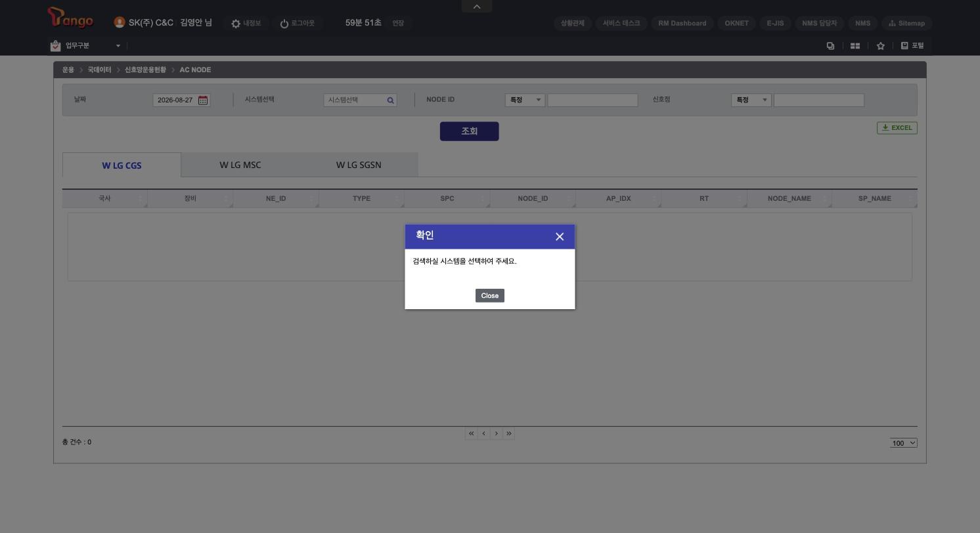Click the tile layout grid icon
This screenshot has width=980, height=533.
coord(855,46)
